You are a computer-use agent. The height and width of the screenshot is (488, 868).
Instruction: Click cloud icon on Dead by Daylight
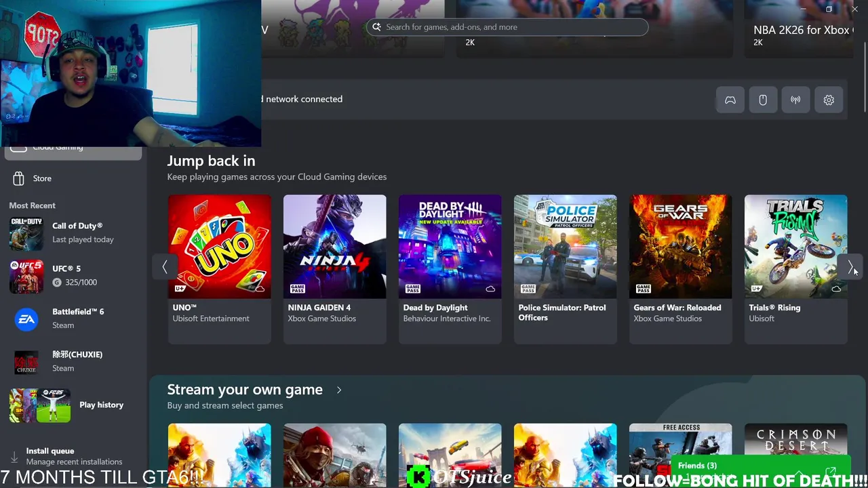pyautogui.click(x=490, y=289)
